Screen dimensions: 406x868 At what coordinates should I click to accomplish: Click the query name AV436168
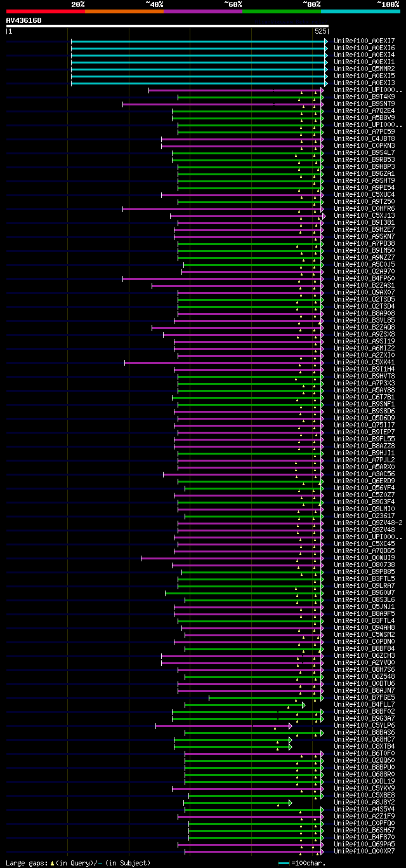(24, 20)
